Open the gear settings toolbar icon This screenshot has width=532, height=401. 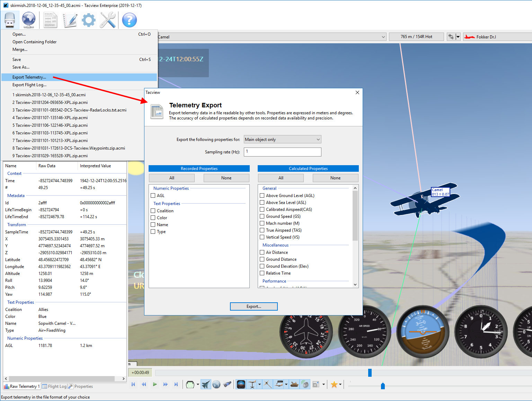89,20
